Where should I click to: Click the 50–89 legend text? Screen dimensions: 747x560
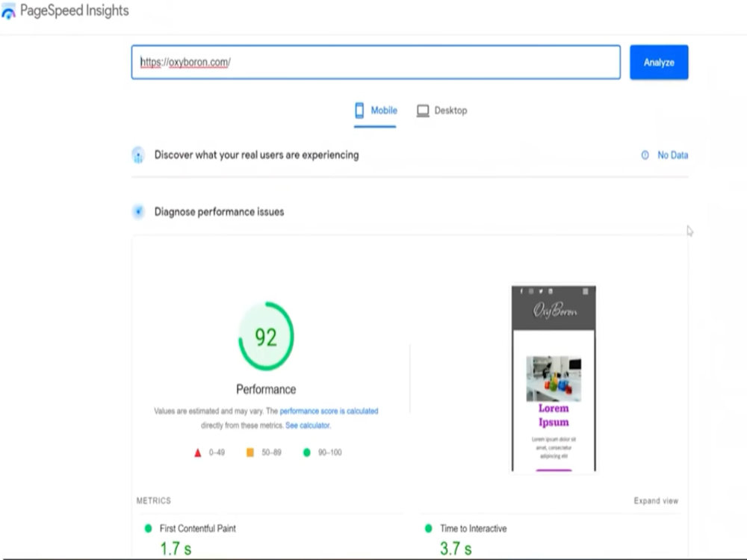[x=271, y=452]
